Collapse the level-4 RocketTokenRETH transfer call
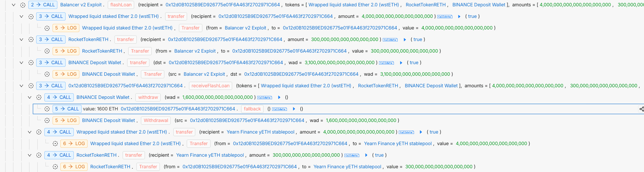Image resolution: width=644 pixels, height=172 pixels. click(29, 155)
